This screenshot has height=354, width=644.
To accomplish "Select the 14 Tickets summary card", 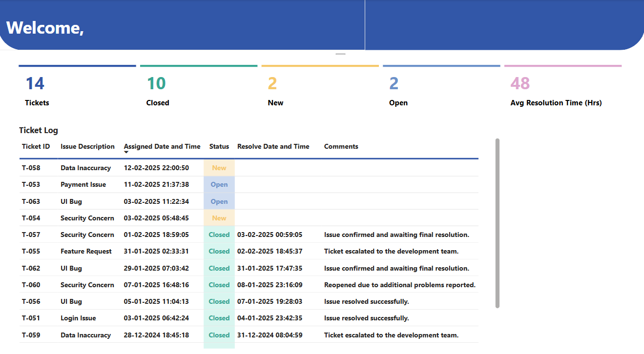I will point(77,88).
